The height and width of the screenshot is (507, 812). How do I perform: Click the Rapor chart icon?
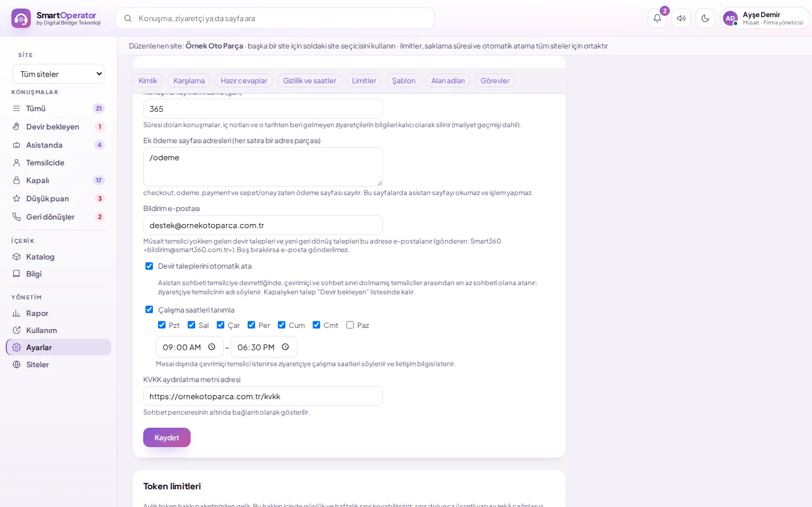click(x=17, y=313)
